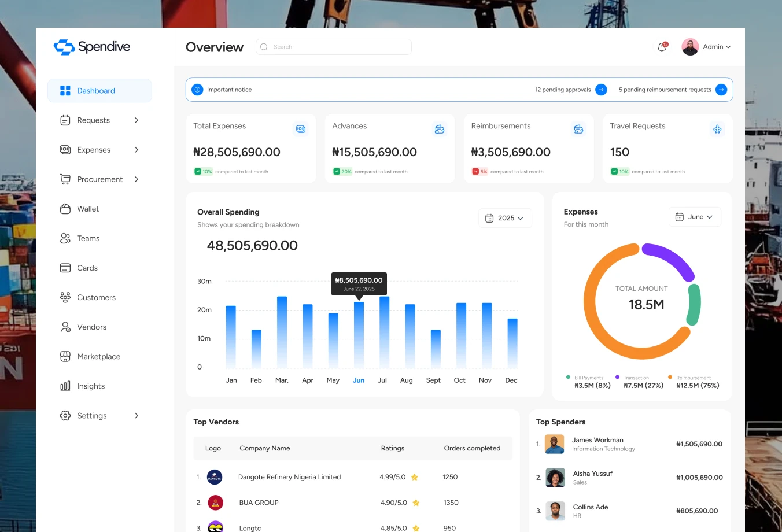Click the Advances card icon
The width and height of the screenshot is (782, 532).
pos(440,129)
